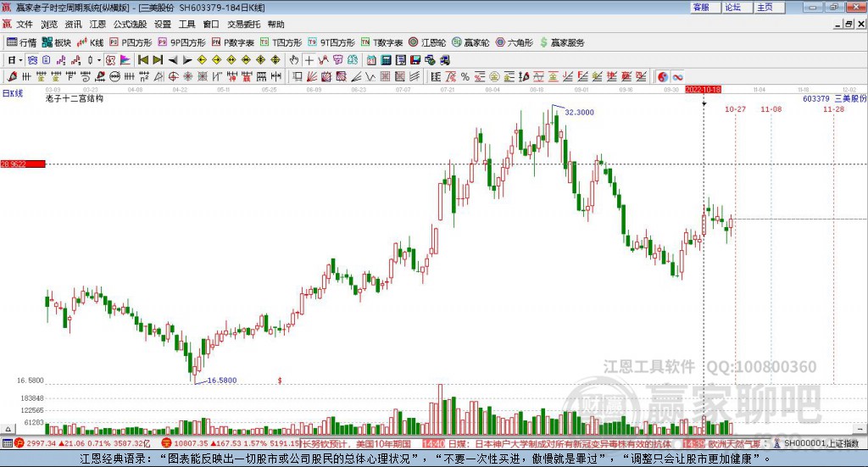Open the calendar icon in toolbar

(371, 60)
